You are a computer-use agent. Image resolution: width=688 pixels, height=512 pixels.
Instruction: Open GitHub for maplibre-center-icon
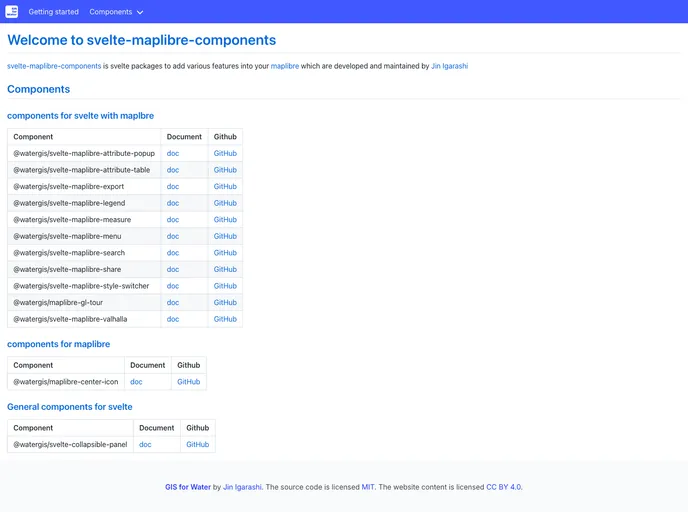pos(189,382)
